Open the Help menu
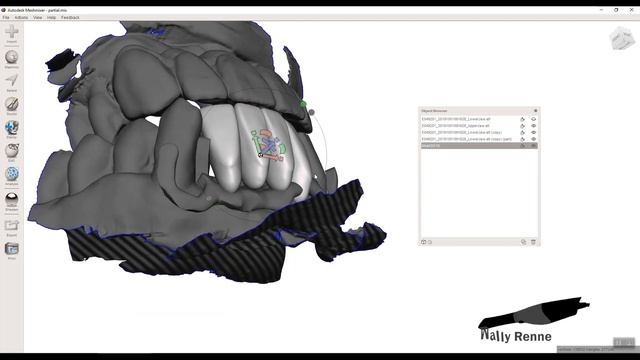This screenshot has width=640, height=360. point(51,18)
